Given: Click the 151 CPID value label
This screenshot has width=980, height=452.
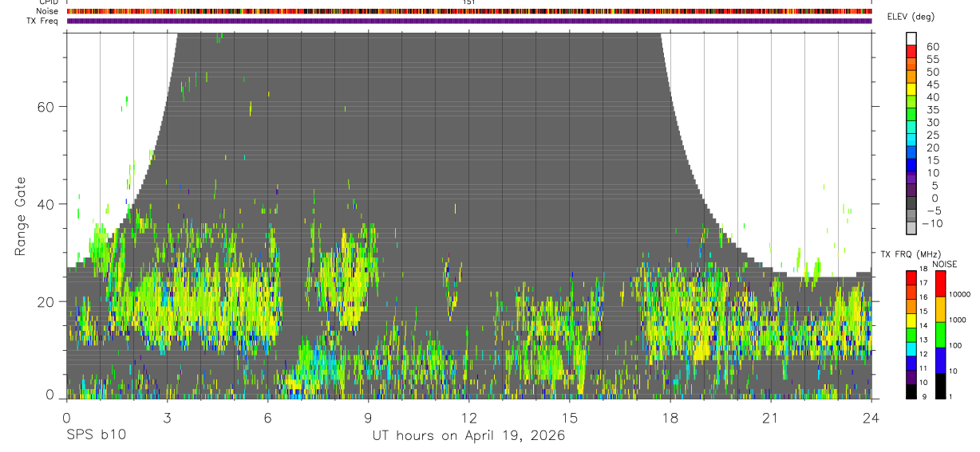Looking at the screenshot, I should [468, 2].
